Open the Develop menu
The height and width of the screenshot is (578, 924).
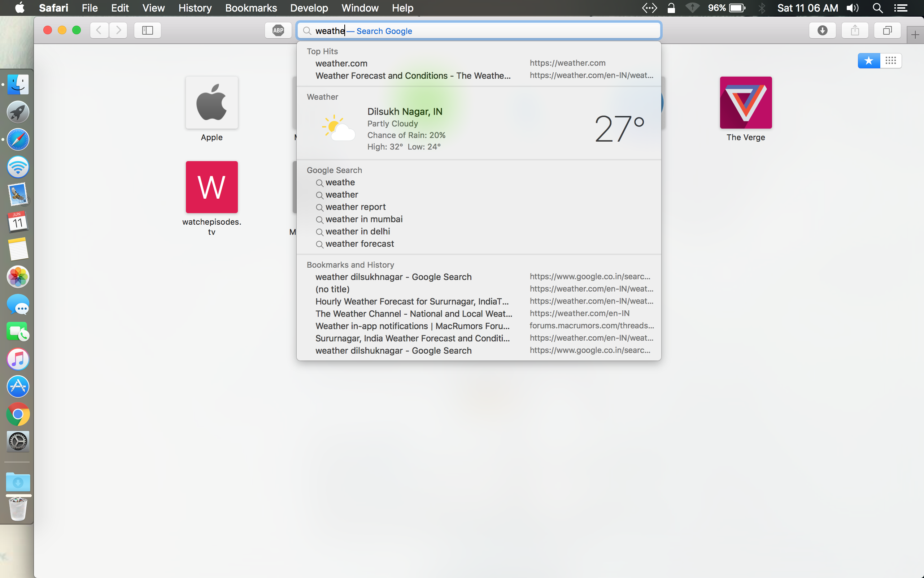(x=309, y=8)
